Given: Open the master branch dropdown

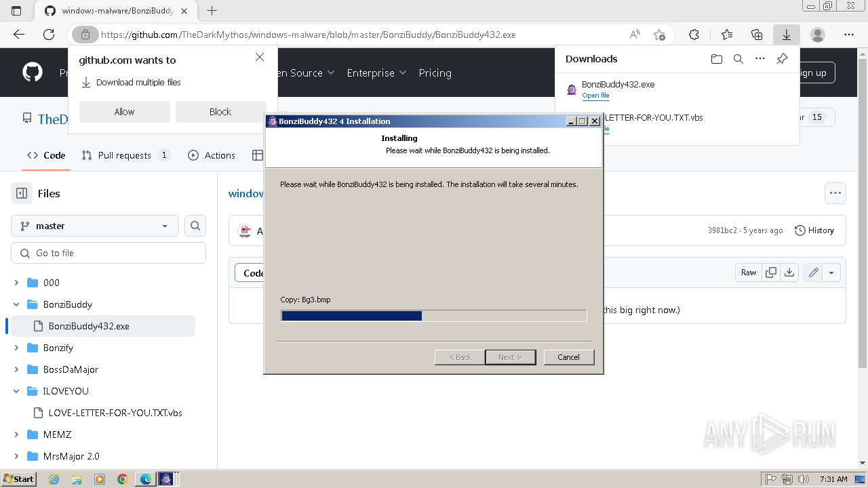Looking at the screenshot, I should [95, 226].
